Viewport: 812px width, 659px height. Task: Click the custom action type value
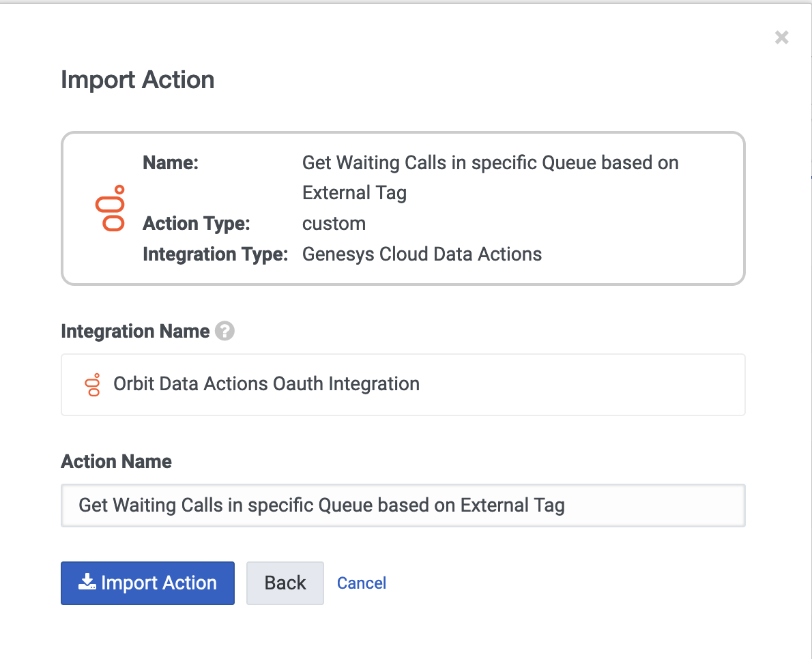click(334, 224)
